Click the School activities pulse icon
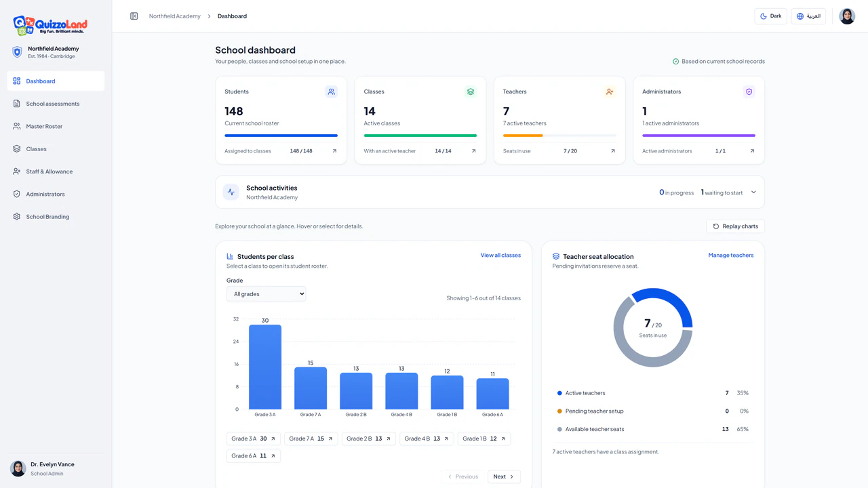 click(x=231, y=192)
